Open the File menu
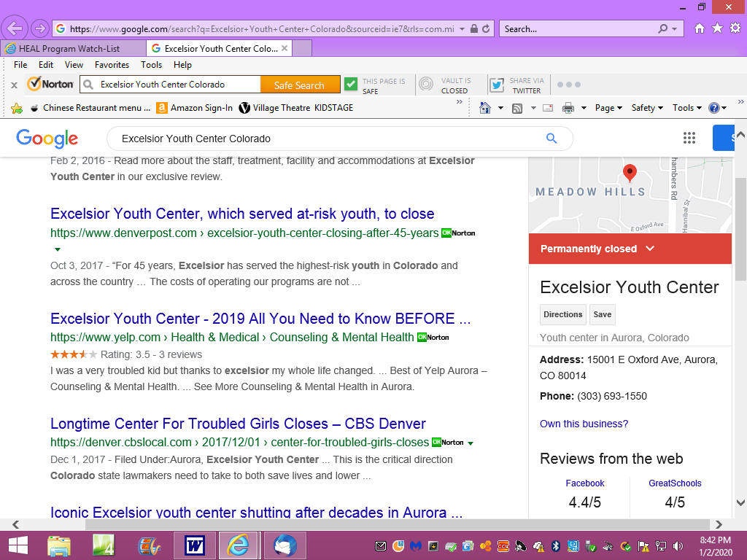Viewport: 747px width, 560px height. [x=20, y=65]
